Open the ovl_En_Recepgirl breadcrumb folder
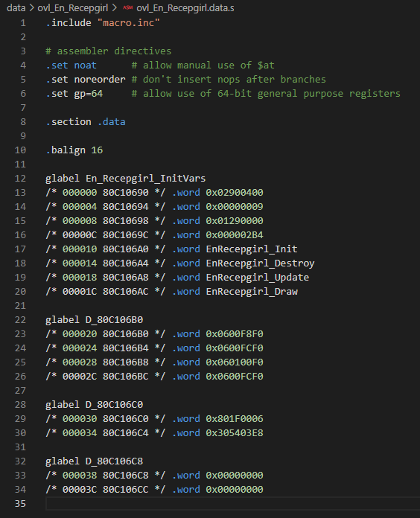420x518 pixels. [73, 8]
